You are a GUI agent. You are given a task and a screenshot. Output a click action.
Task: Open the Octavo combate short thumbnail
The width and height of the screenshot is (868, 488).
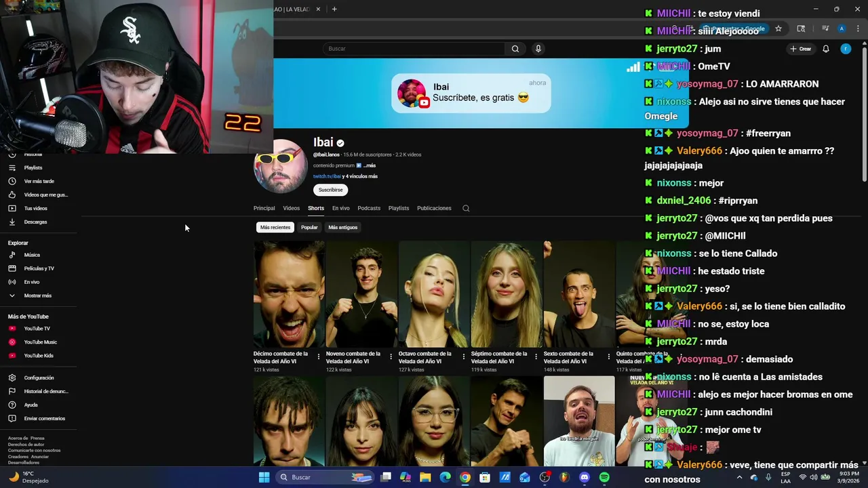click(434, 294)
